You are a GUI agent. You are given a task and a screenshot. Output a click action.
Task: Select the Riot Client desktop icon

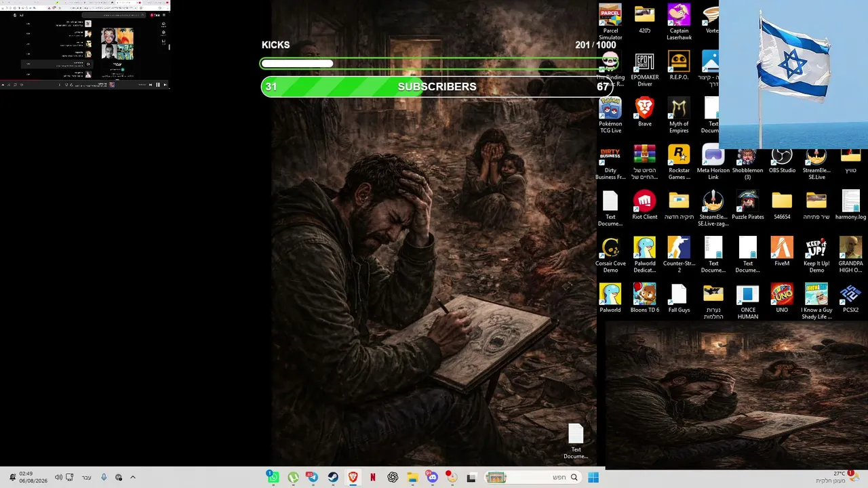click(644, 205)
